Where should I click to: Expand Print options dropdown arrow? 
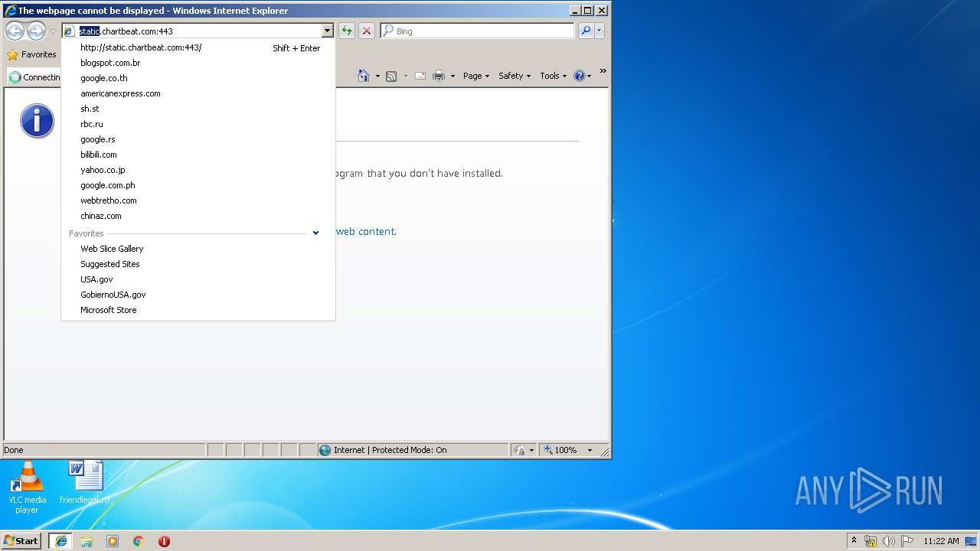452,76
